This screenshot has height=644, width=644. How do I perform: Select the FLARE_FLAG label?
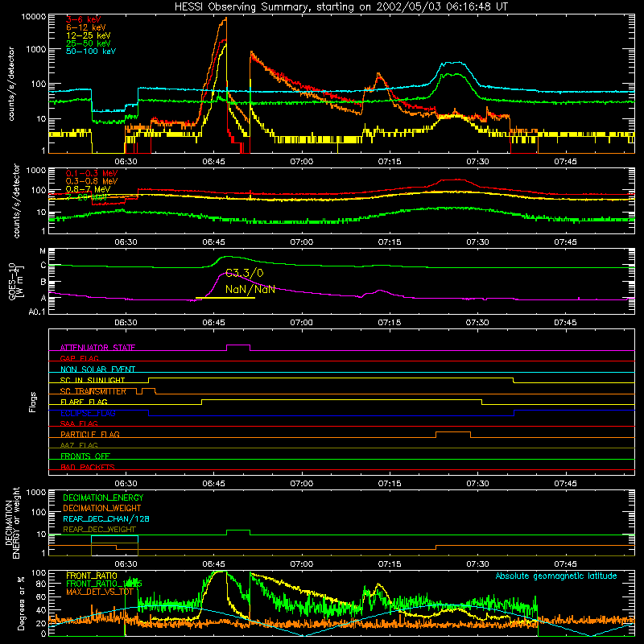(x=84, y=402)
